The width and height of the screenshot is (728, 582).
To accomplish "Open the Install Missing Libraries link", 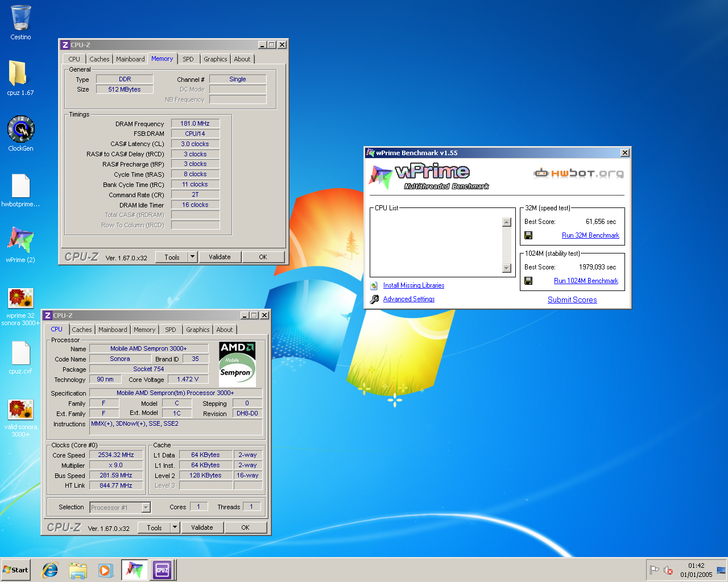I will coord(413,285).
